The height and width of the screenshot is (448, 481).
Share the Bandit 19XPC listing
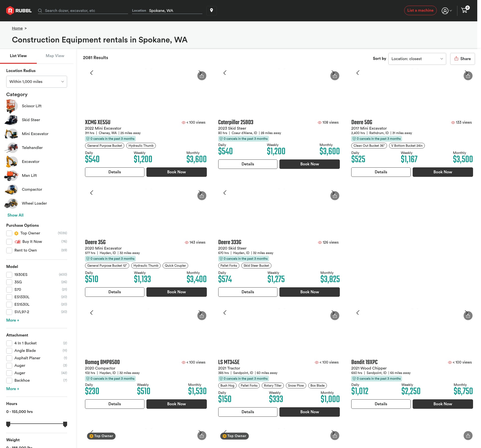[x=468, y=316]
